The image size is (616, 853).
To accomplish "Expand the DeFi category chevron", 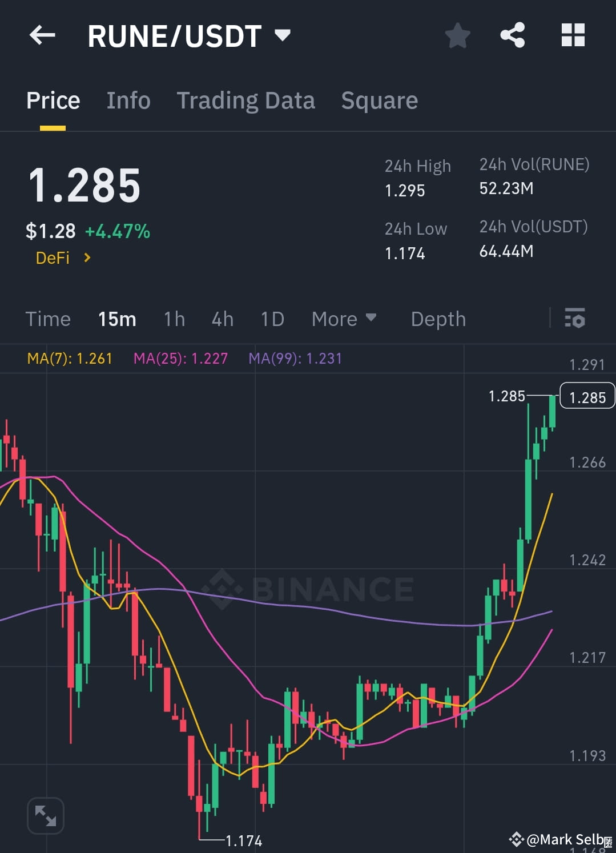I will pyautogui.click(x=87, y=257).
